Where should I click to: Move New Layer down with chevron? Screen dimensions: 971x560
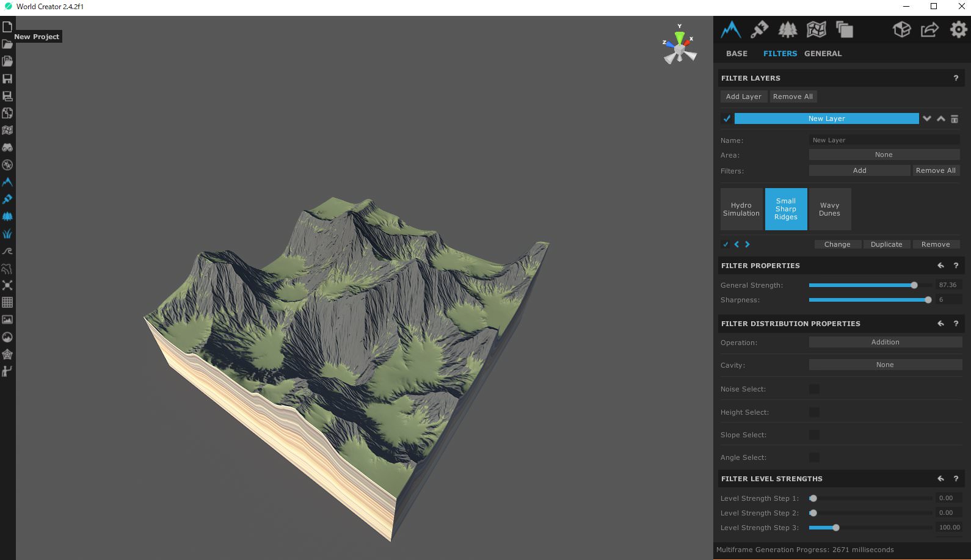click(927, 118)
